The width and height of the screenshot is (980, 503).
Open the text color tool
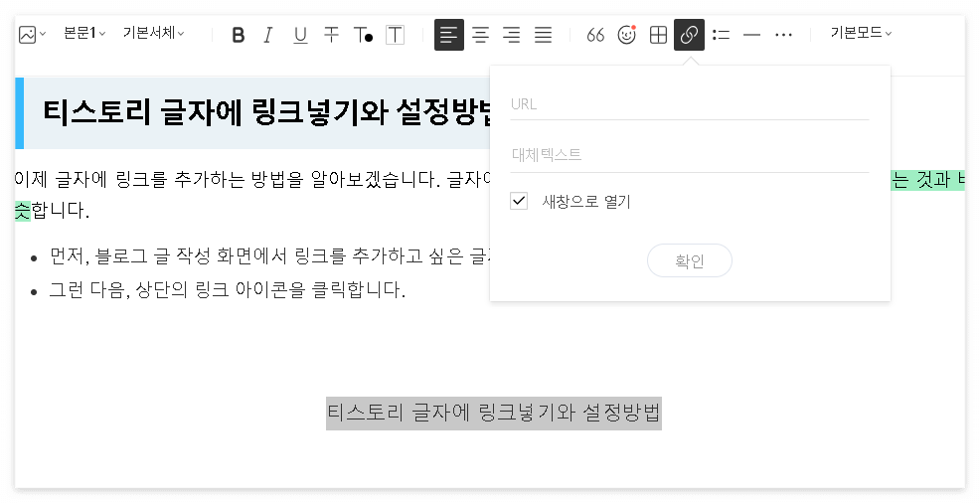pyautogui.click(x=363, y=35)
